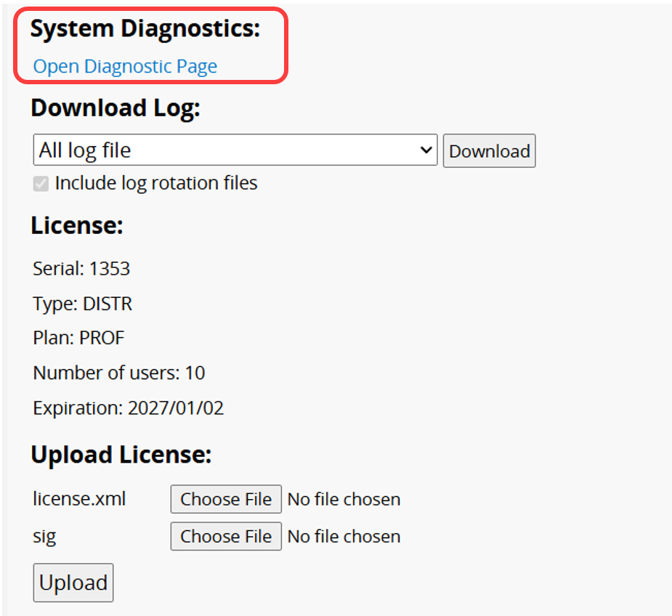This screenshot has height=616, width=672.
Task: Click the Download log button
Action: [x=489, y=151]
